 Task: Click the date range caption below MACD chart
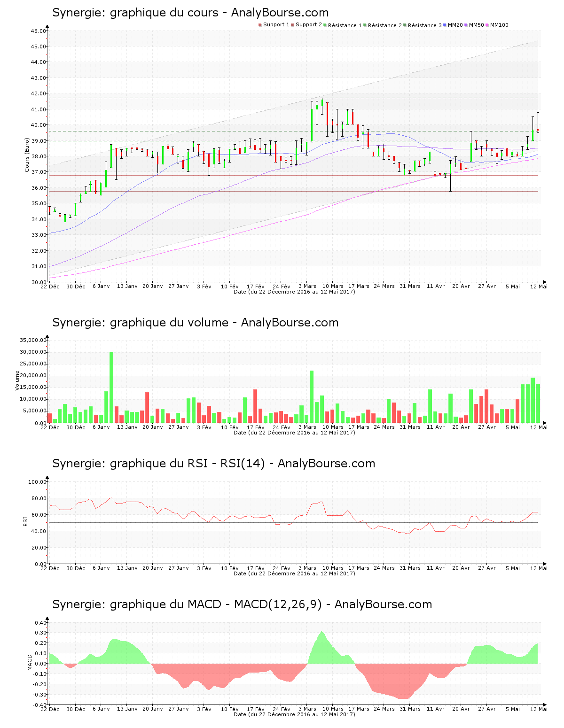point(294,714)
